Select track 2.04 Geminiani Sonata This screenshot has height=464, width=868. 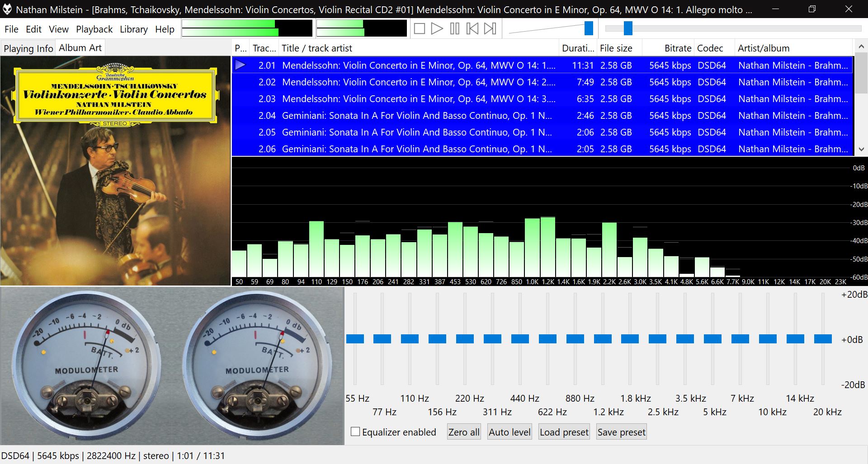tap(542, 115)
